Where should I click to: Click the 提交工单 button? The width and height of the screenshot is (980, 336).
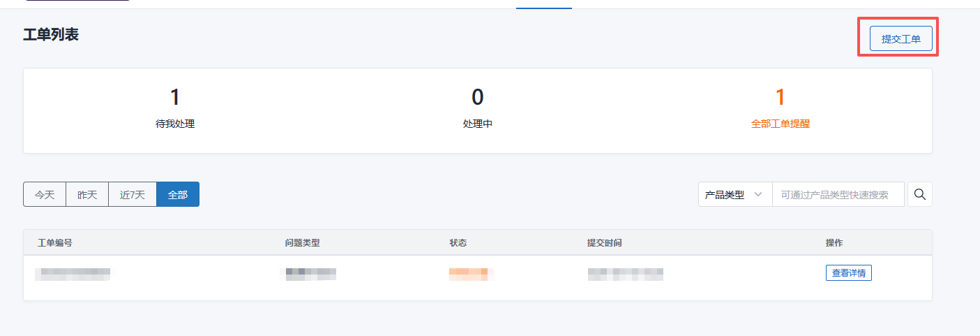[900, 39]
